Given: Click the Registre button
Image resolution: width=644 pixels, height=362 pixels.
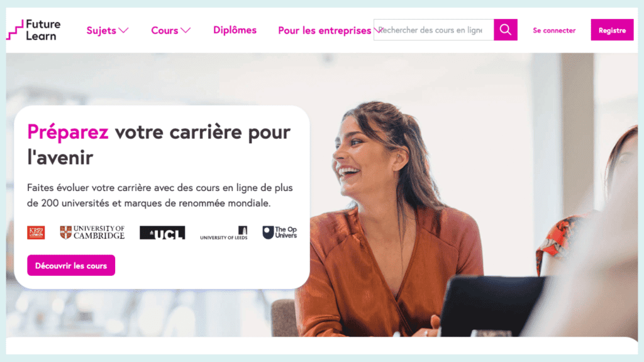Looking at the screenshot, I should point(612,30).
